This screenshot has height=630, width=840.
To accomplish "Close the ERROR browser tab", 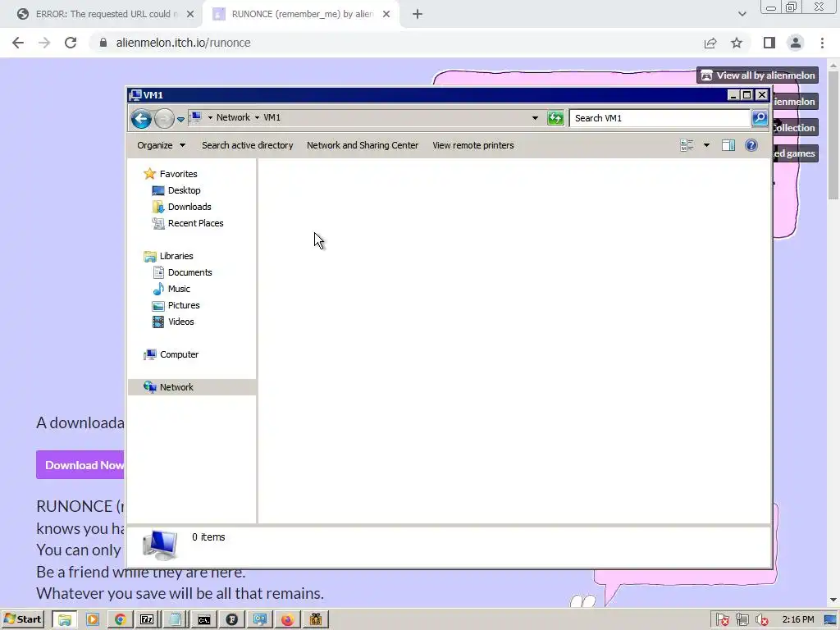I will (x=190, y=15).
